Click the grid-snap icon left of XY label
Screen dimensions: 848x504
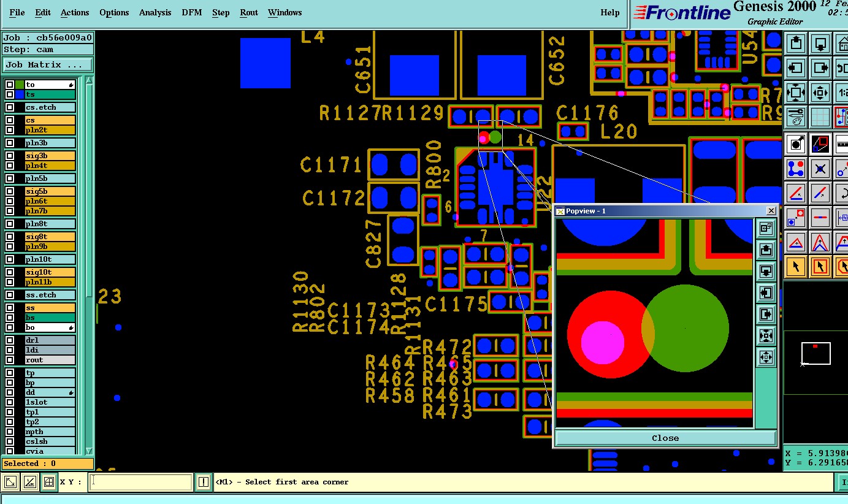(x=49, y=483)
